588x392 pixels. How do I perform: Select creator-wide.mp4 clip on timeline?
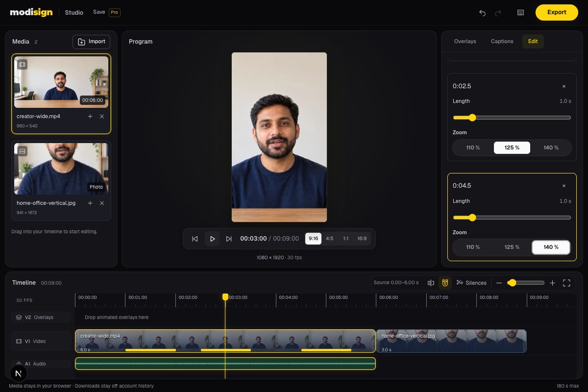coord(225,341)
